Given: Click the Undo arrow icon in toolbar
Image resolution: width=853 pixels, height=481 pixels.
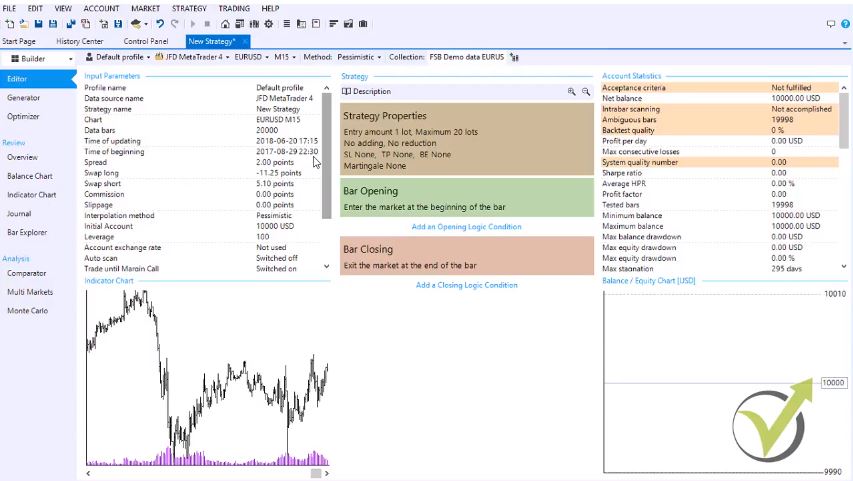Looking at the screenshot, I should [x=160, y=23].
